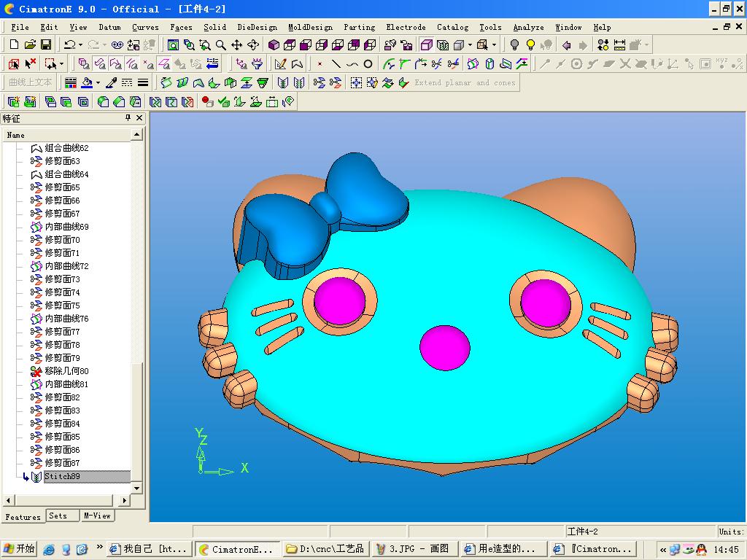Switch to the 3.JPG - 画图 taskbar window
This screenshot has width=747, height=560.
[x=414, y=549]
